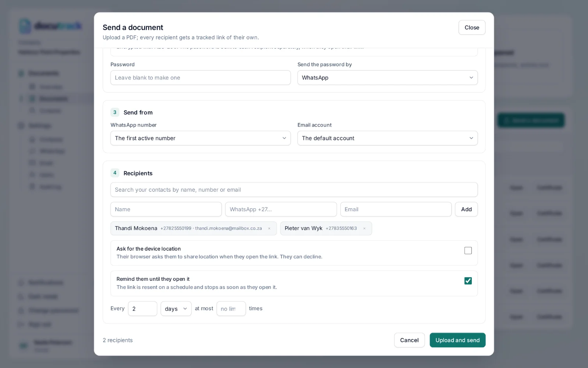Remove Pieter van Wyk recipient chip
This screenshot has width=588, height=368.
pos(364,229)
